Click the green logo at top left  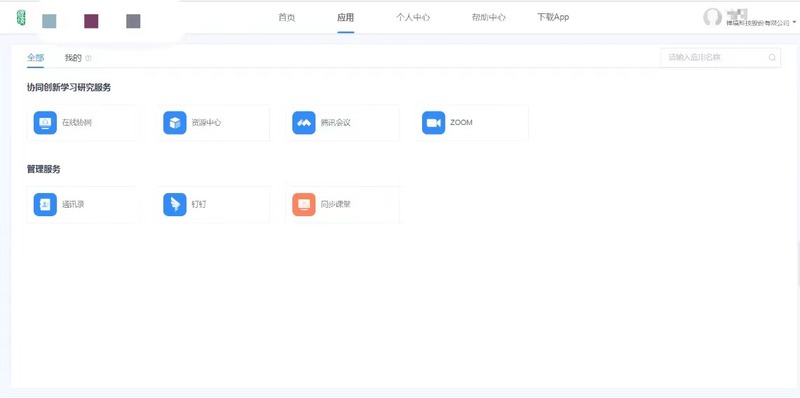coord(21,18)
